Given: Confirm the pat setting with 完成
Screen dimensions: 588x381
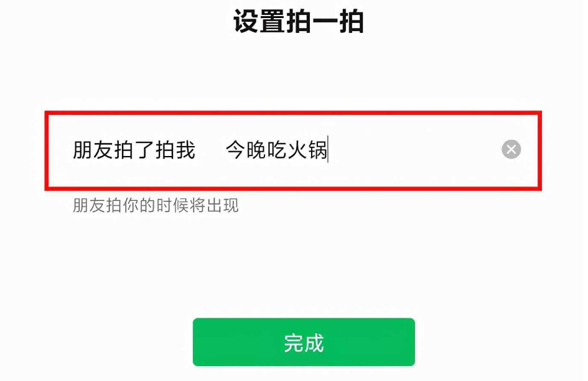Looking at the screenshot, I should coord(304,342).
